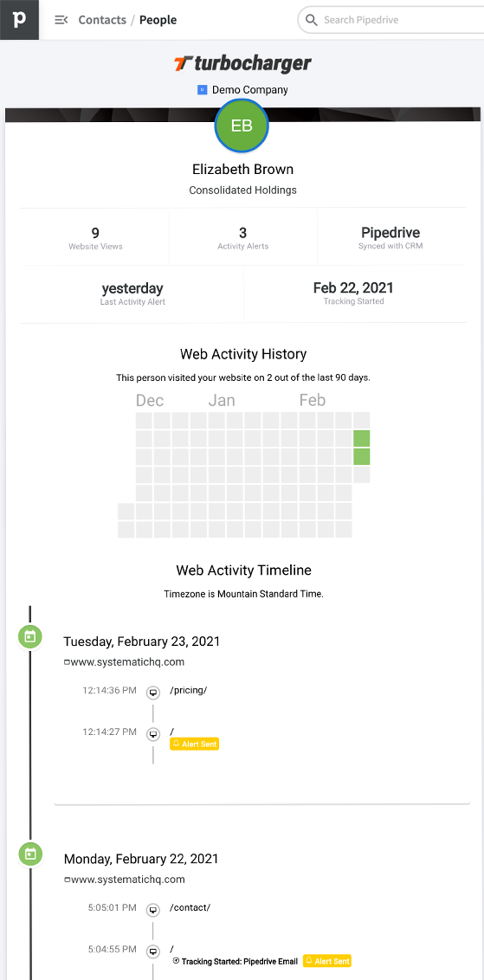Viewport: 484px width, 980px height.
Task: Select the upper green activity day square
Action: pyautogui.click(x=361, y=438)
